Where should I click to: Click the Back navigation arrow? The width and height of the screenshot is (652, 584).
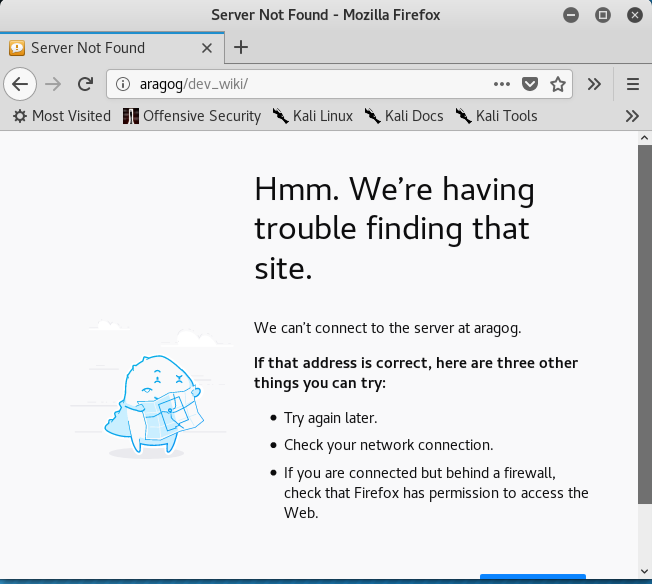[20, 84]
